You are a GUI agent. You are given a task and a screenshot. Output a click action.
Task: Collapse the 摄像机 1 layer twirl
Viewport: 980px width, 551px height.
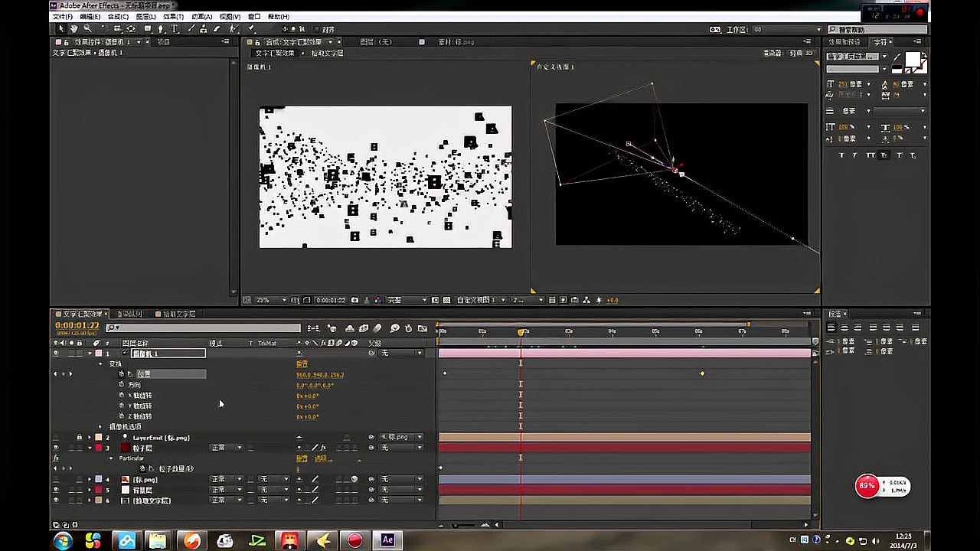pyautogui.click(x=90, y=353)
